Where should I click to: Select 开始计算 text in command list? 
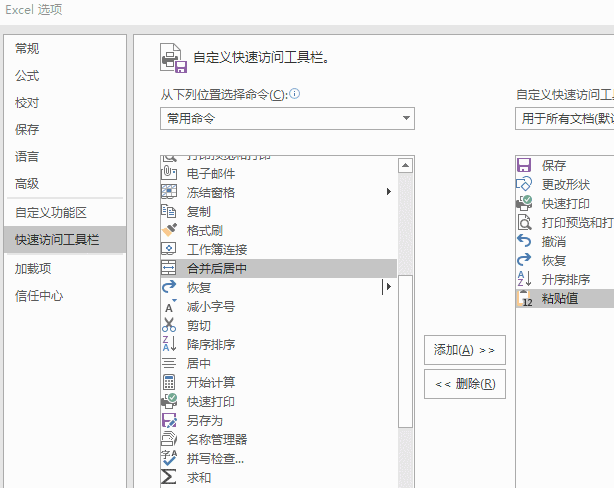point(211,382)
